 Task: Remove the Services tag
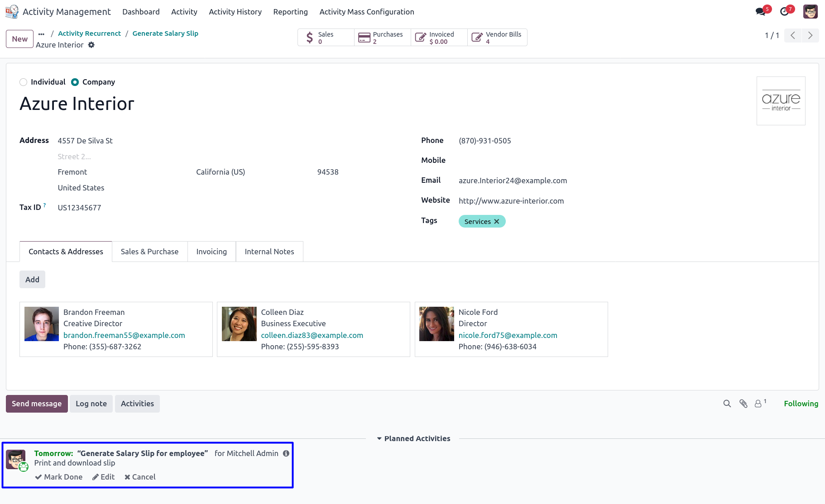click(497, 222)
